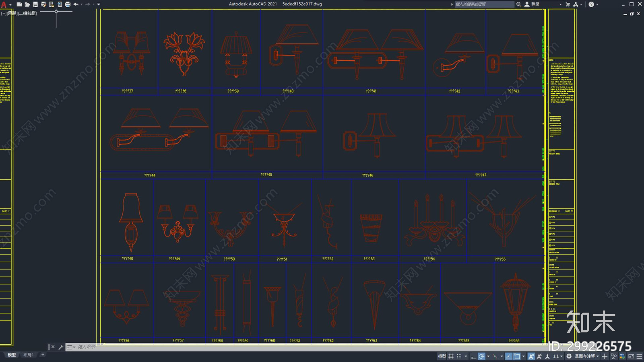
Task: Open status bar customization menu icon
Action: [x=640, y=356]
